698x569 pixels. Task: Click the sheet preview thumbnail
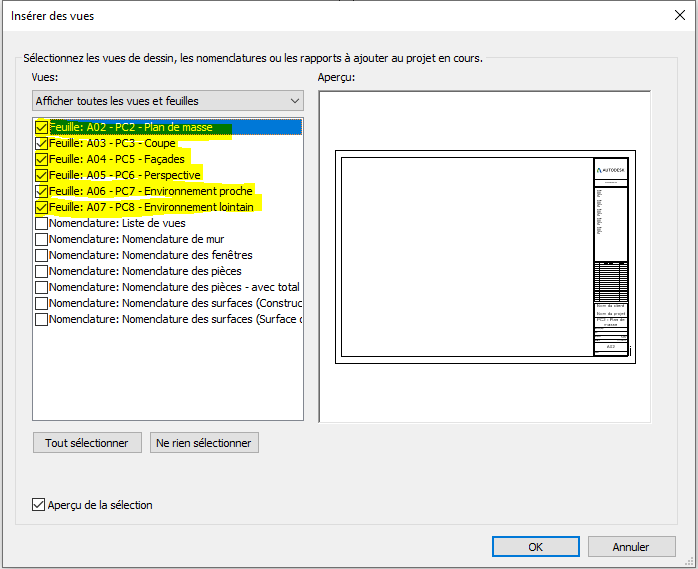click(x=484, y=257)
